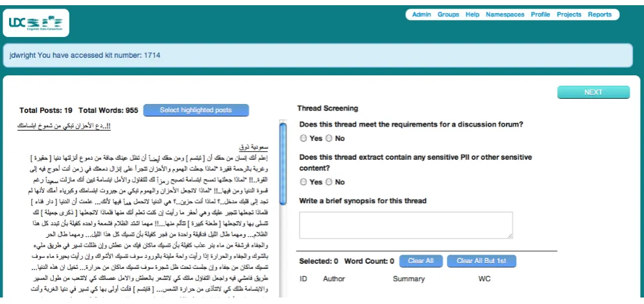
Task: Click the 'Total Words: 955' text
Action: 108,110
